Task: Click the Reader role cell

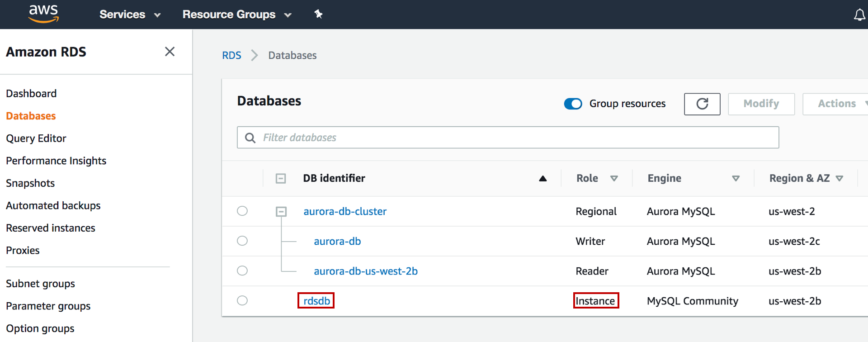Action: [x=592, y=271]
